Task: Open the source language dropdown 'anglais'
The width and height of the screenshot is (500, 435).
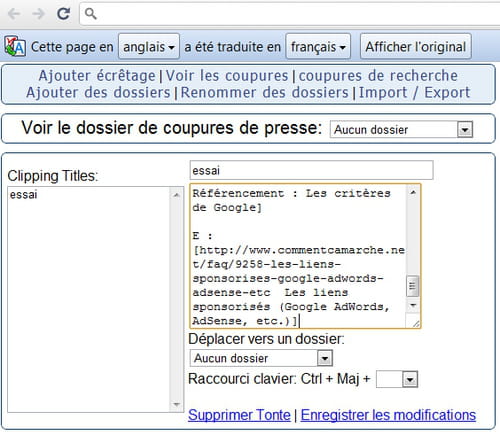Action: (x=149, y=46)
